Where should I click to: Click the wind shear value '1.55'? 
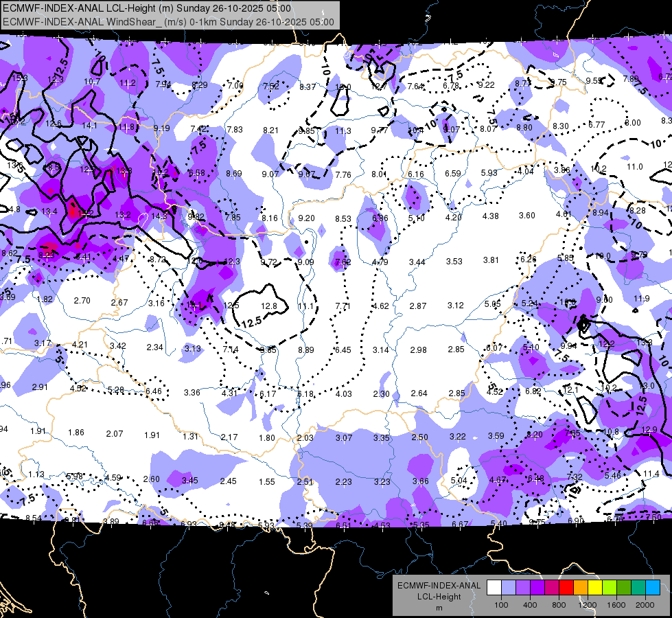[x=266, y=481]
